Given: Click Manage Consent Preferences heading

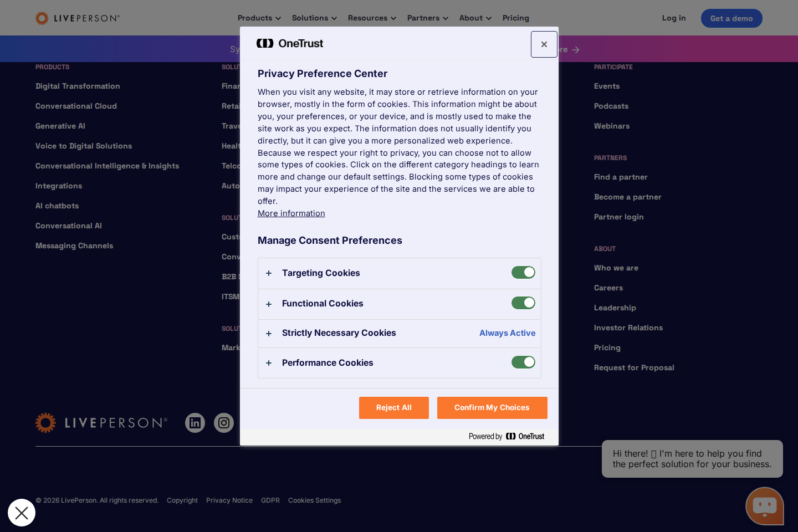Looking at the screenshot, I should coord(330,241).
